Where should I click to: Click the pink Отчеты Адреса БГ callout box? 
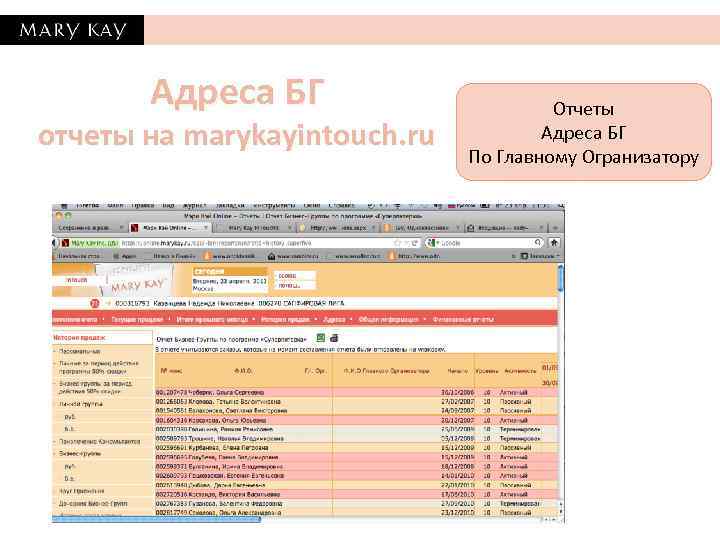[583, 132]
